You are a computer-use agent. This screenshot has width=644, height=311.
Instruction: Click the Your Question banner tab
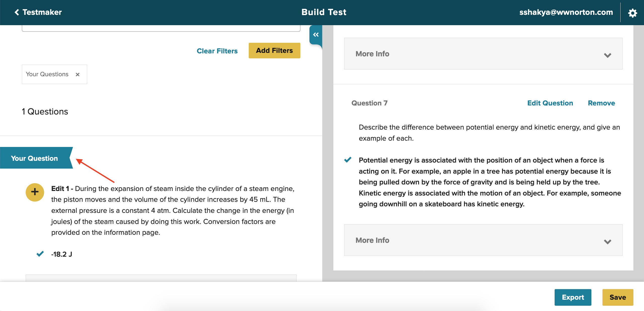(35, 158)
